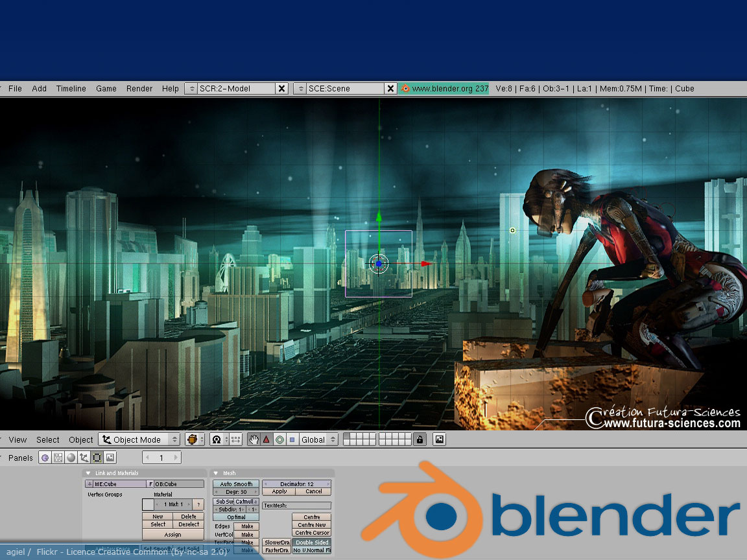The image size is (747, 560).
Task: Disable the Double Sided toggle
Action: tap(311, 542)
